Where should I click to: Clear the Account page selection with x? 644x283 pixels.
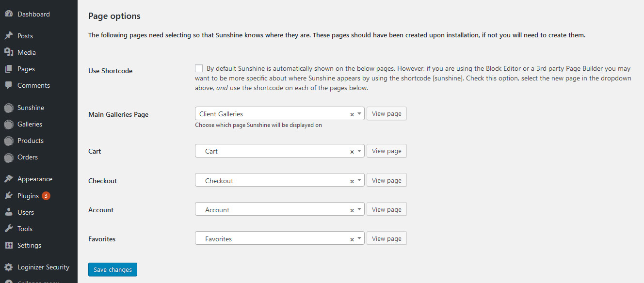(x=352, y=210)
